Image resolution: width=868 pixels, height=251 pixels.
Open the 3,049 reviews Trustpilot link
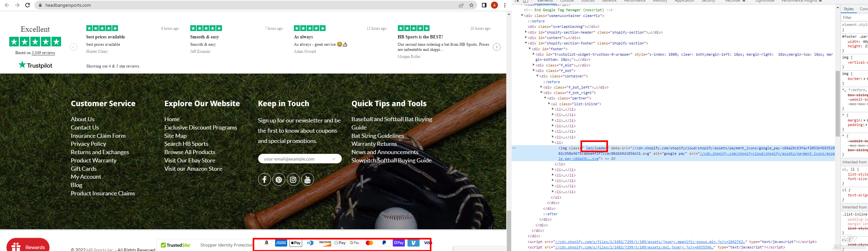tap(43, 53)
